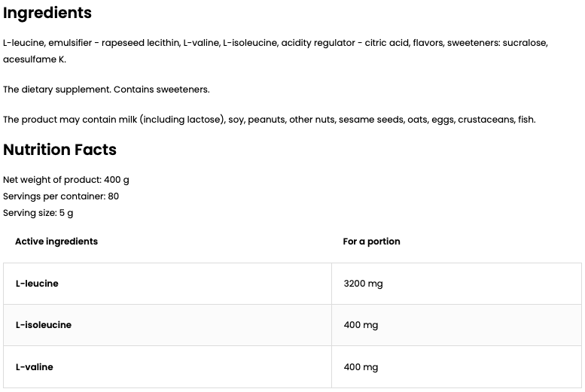The width and height of the screenshot is (585, 392).
Task: Click the L-isoleucine 400 mg value
Action: click(361, 325)
